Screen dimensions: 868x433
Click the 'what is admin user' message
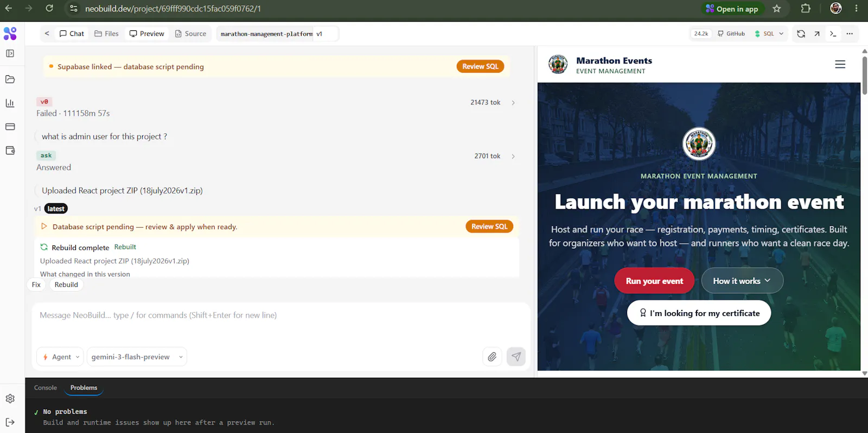(x=104, y=137)
